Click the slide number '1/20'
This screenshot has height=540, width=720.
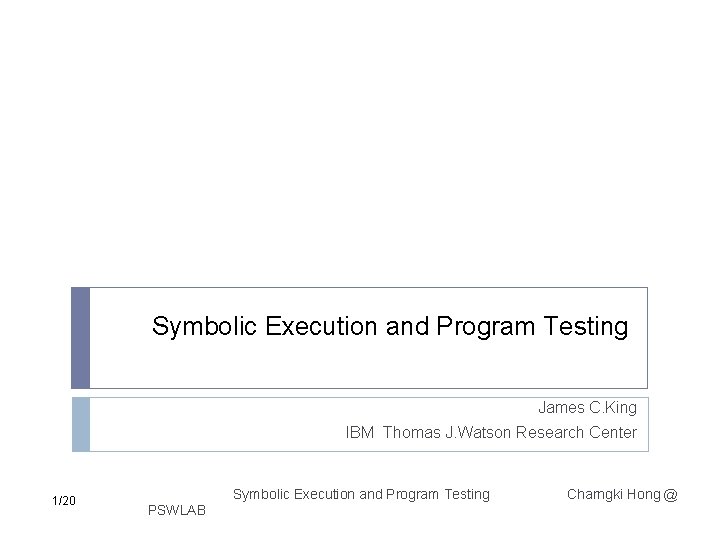click(x=64, y=501)
